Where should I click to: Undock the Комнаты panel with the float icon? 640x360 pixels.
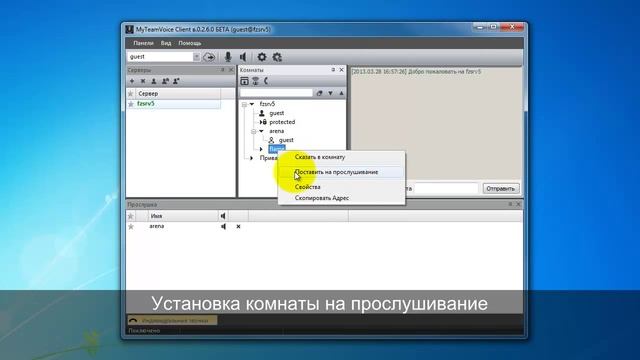[333, 70]
